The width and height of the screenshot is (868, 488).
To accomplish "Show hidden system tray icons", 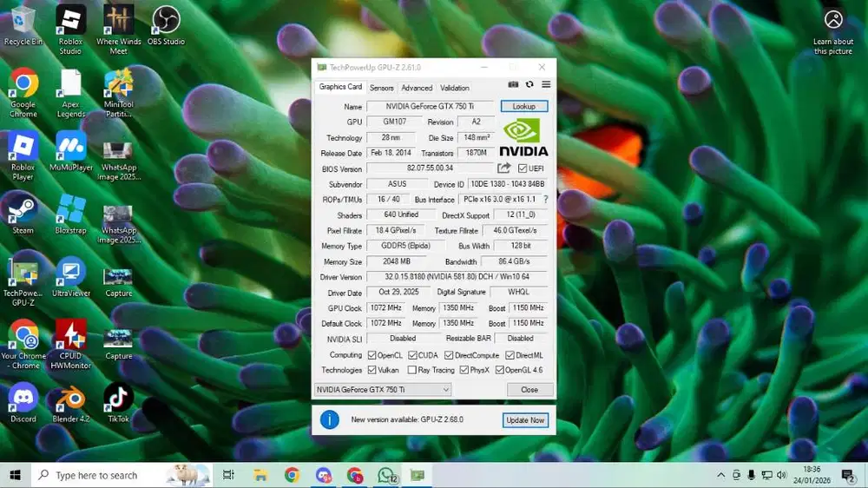I will coord(720,475).
